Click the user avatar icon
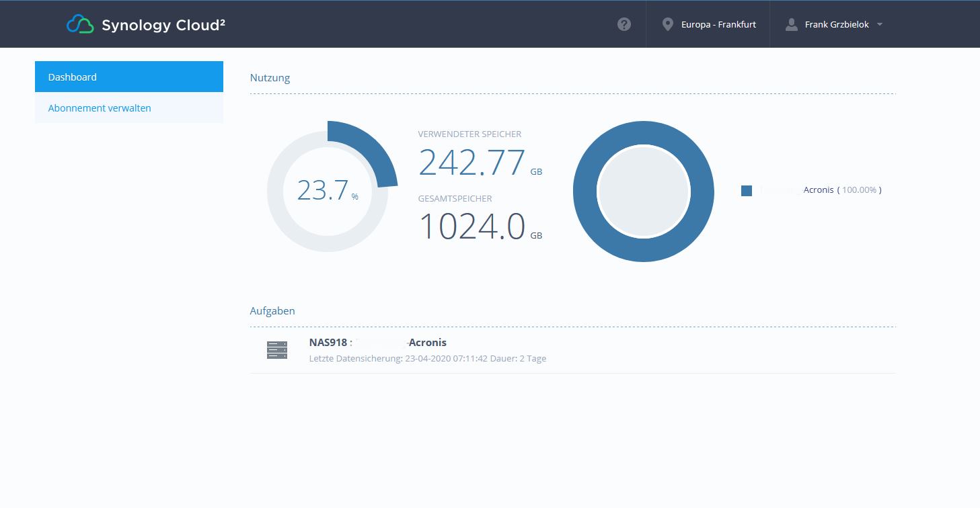980x508 pixels. point(791,24)
